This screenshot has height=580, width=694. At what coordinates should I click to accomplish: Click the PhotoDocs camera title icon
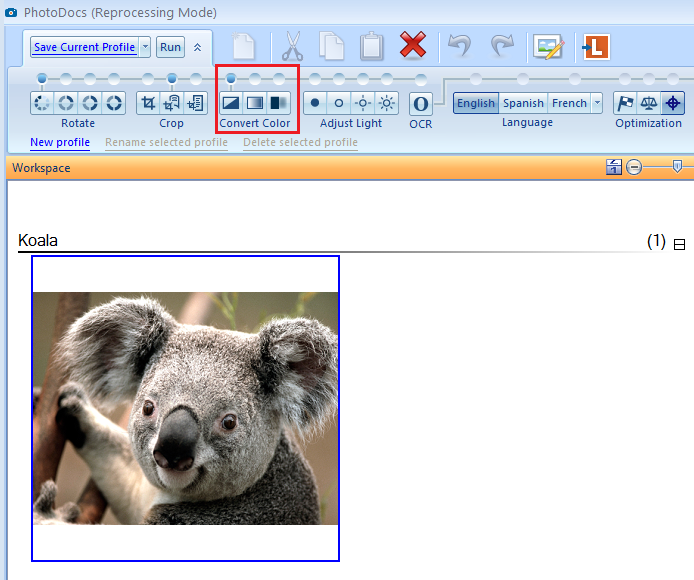tap(11, 12)
